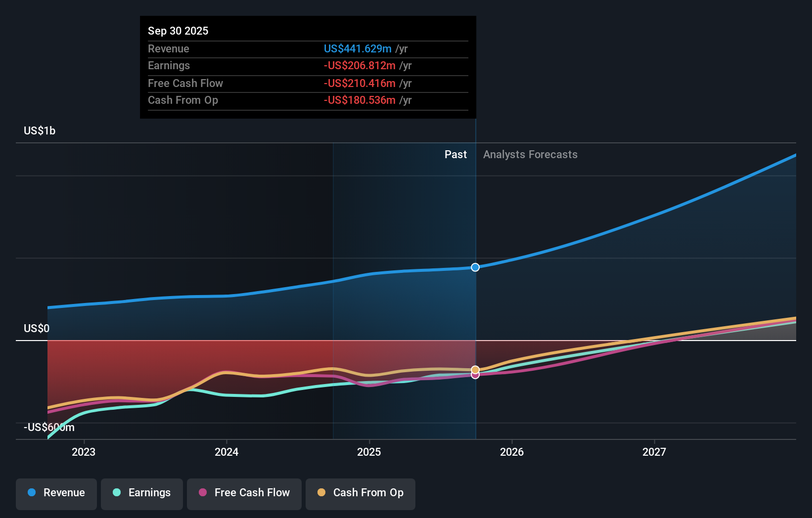Viewport: 812px width, 518px height.
Task: Expand the Earnings tooltip entry
Action: click(169, 65)
